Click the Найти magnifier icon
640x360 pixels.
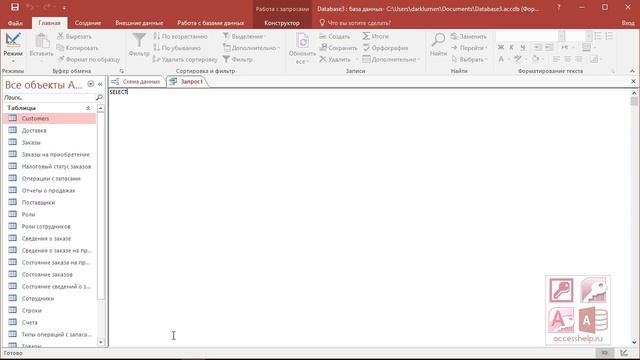click(x=438, y=40)
